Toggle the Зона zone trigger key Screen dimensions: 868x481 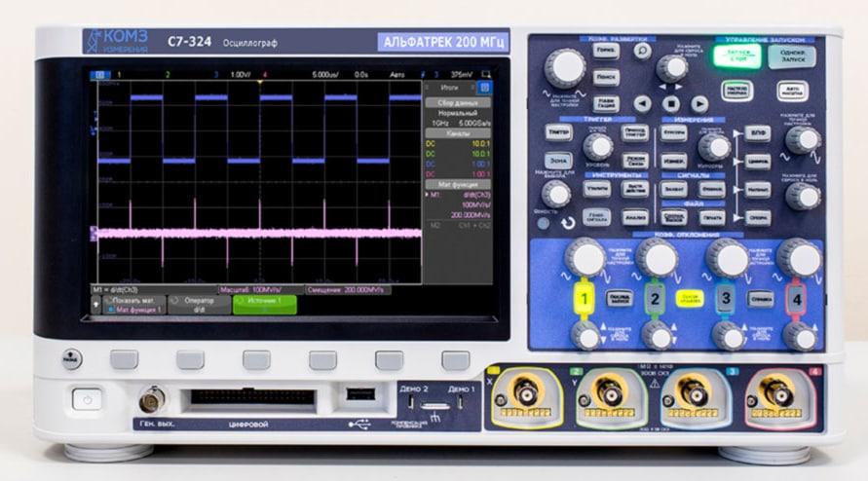tap(558, 161)
